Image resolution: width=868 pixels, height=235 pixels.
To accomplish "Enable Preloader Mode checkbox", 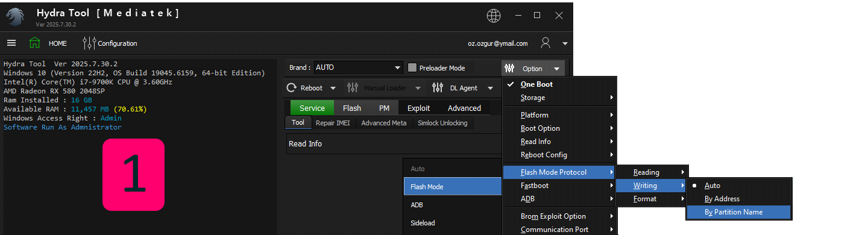I will coord(413,68).
